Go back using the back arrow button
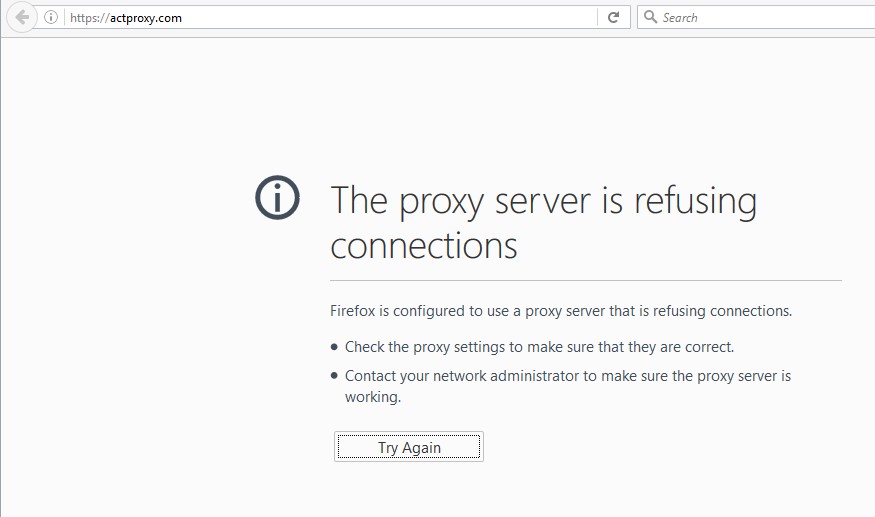 pos(21,18)
